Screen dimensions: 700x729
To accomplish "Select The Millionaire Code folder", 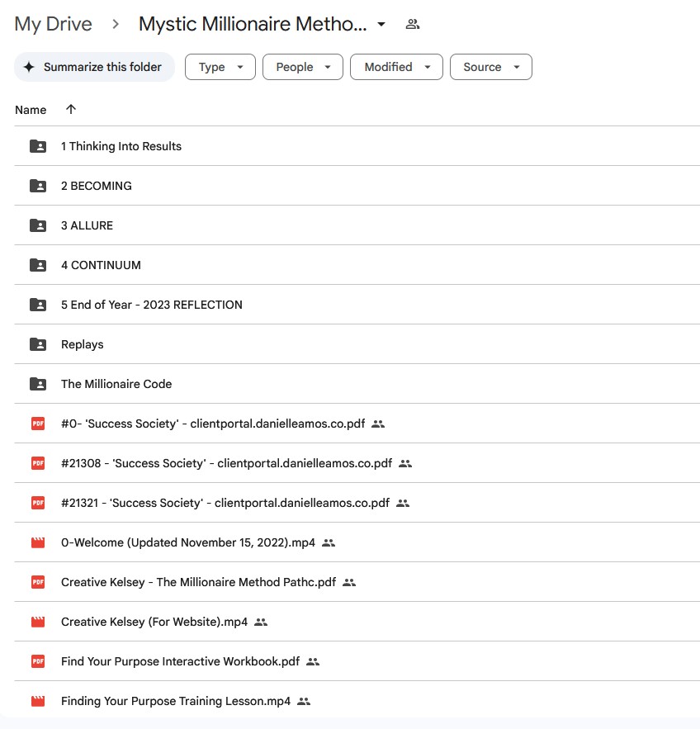I will 357,384.
